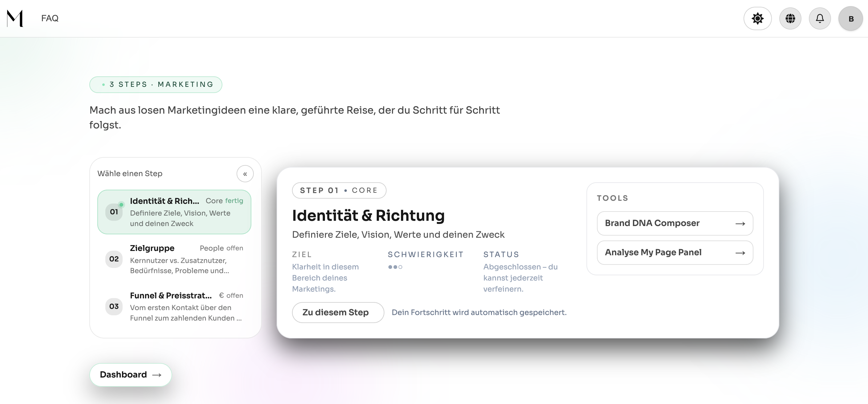868x404 pixels.
Task: Click the difficulty dots indicator
Action: pyautogui.click(x=395, y=267)
